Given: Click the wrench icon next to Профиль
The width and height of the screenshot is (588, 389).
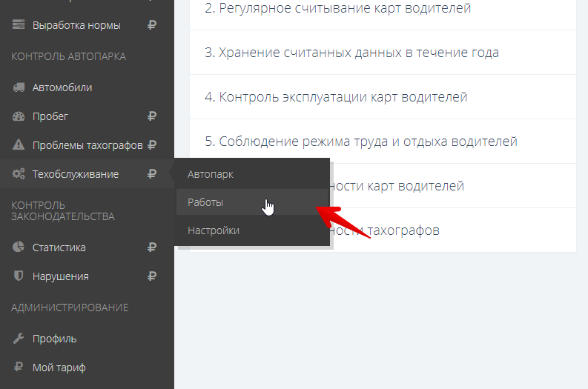Looking at the screenshot, I should click(19, 339).
